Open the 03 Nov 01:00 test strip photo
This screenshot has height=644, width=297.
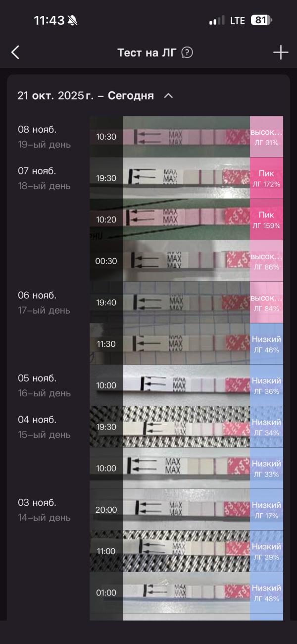coord(186,592)
